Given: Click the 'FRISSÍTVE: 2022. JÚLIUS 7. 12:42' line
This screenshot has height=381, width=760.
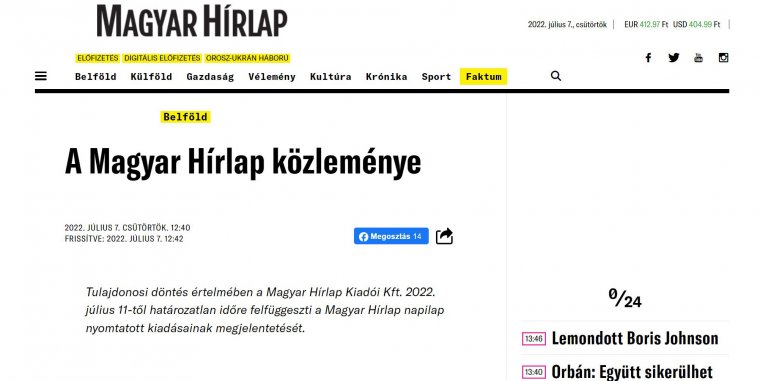Looking at the screenshot, I should [124, 239].
